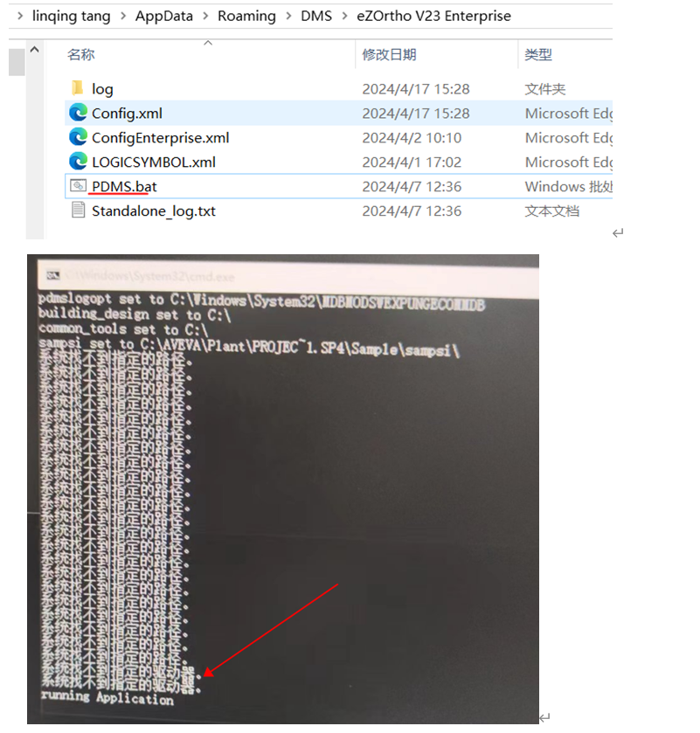The height and width of the screenshot is (733, 700).
Task: Go to Roaming in breadcrumb path
Action: point(246,16)
